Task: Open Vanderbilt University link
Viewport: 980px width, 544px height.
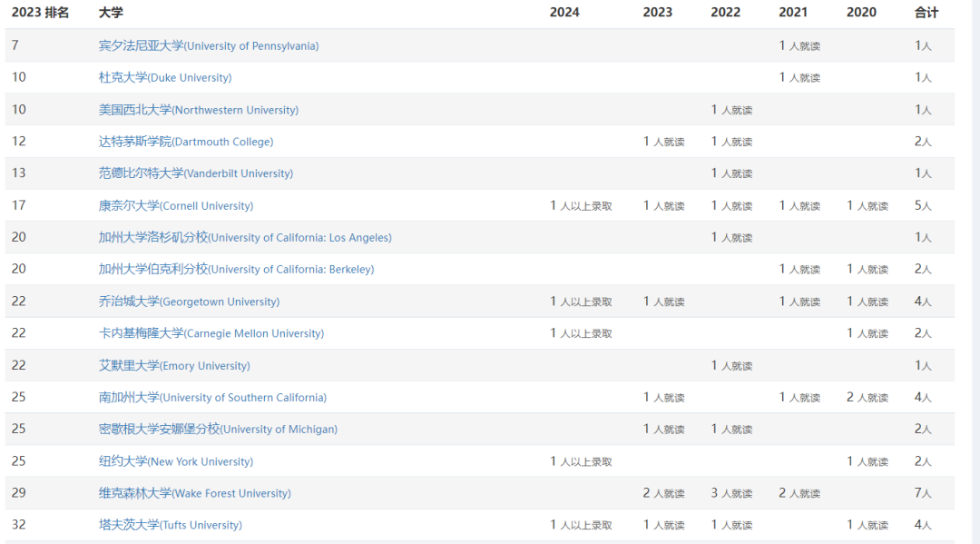Action: pyautogui.click(x=196, y=173)
